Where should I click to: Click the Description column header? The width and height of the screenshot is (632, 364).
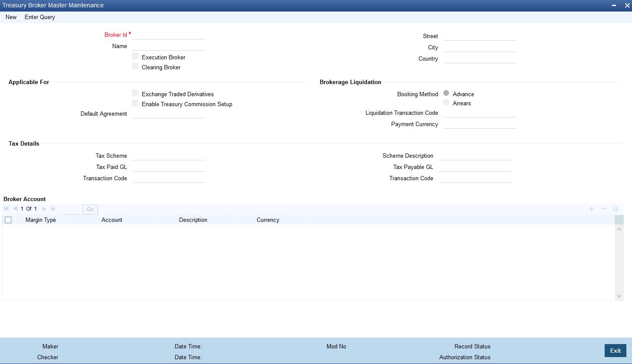pos(193,220)
